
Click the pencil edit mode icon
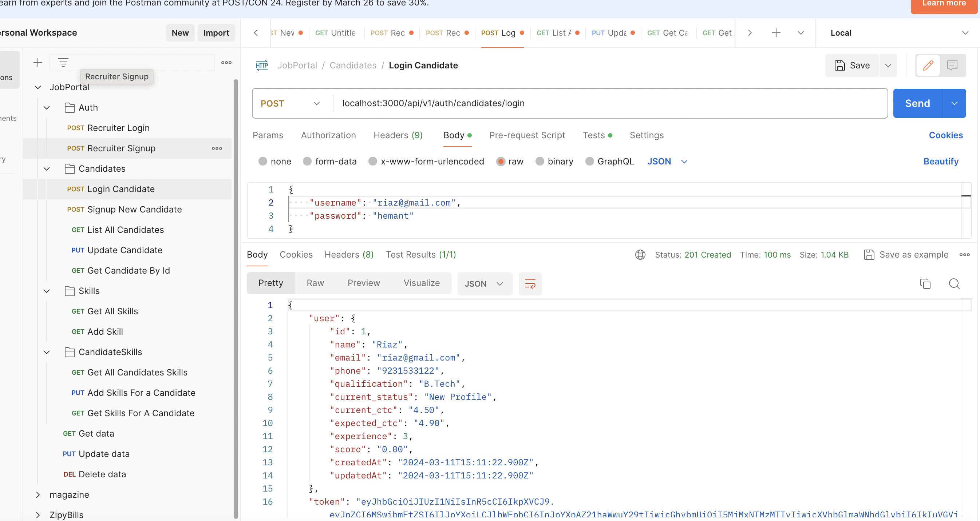928,65
